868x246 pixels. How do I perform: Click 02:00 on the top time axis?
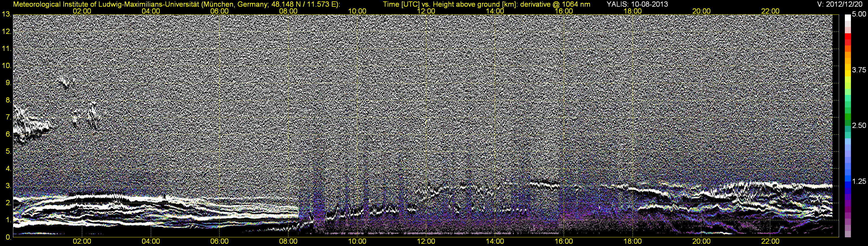pos(82,11)
